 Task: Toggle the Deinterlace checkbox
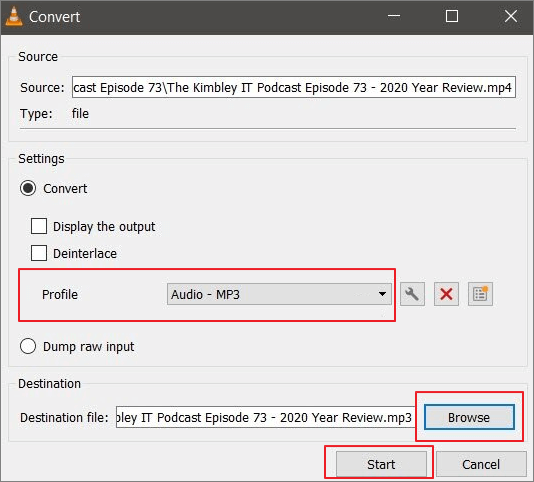(x=39, y=253)
